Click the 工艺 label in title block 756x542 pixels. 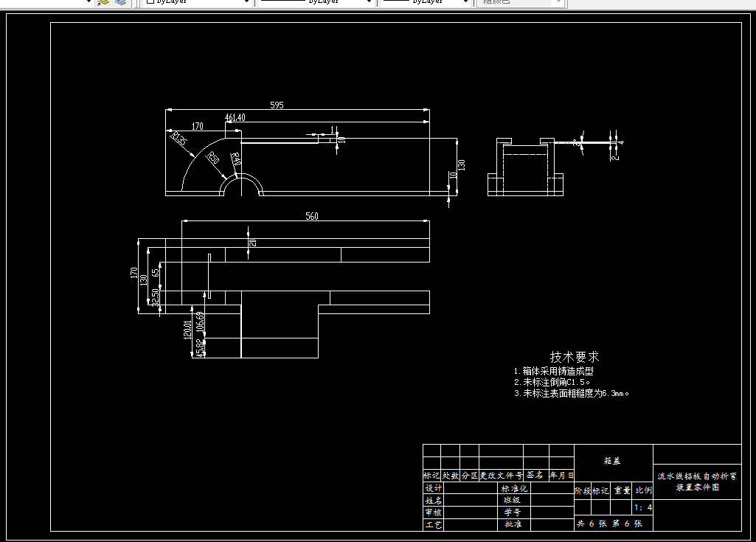coord(433,524)
